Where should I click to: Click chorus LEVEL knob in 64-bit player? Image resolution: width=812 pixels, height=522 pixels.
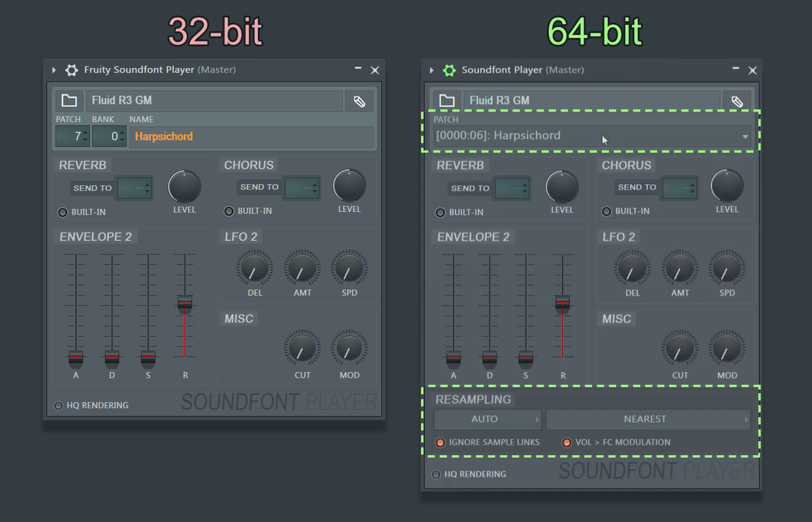pos(727,186)
